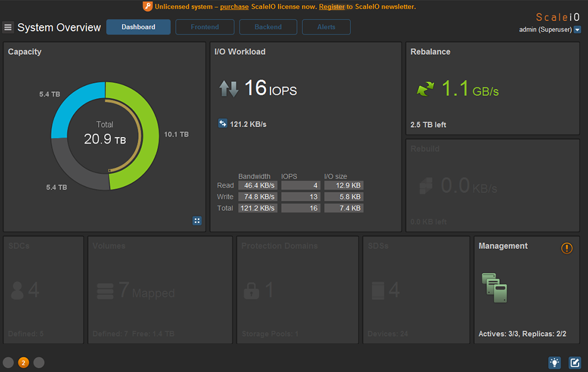Click the dimmed Rebuild icon
The height and width of the screenshot is (372, 588).
(x=426, y=186)
